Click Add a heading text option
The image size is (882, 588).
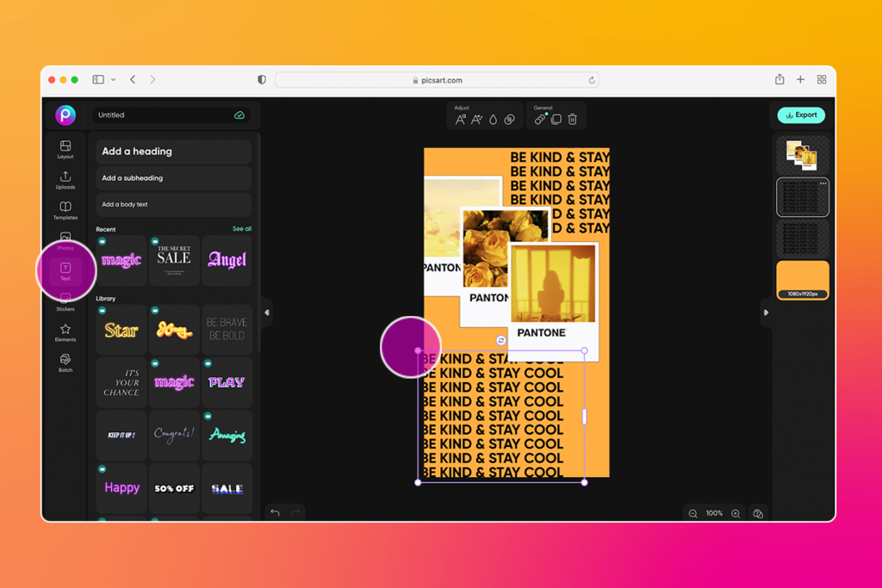coord(172,152)
